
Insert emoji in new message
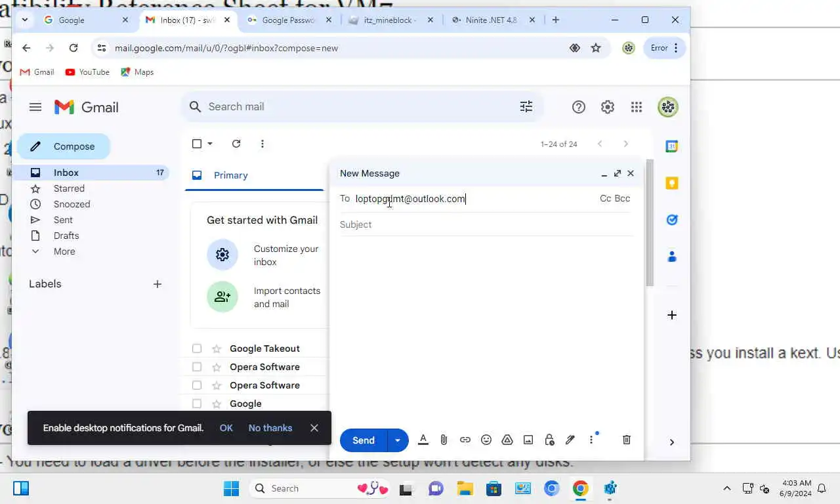(x=486, y=440)
